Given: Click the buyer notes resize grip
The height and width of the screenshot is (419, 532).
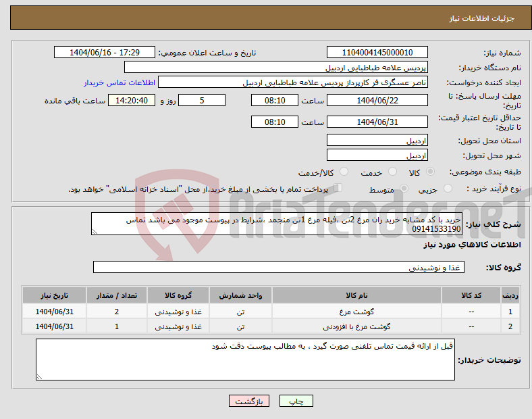Looking at the screenshot, I should click(x=39, y=376).
